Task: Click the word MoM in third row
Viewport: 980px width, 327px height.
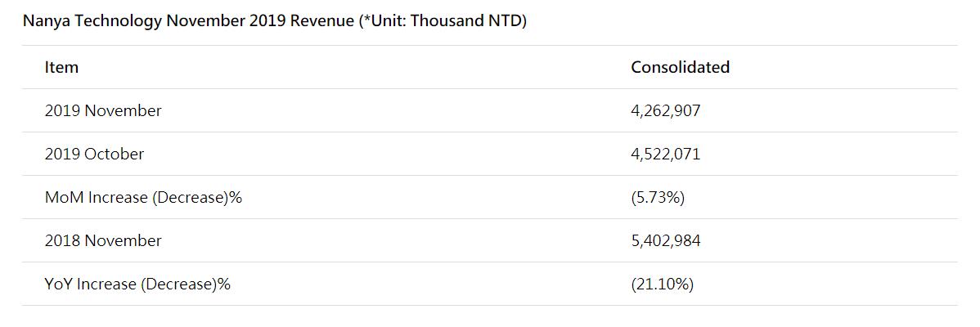Action: tap(65, 197)
